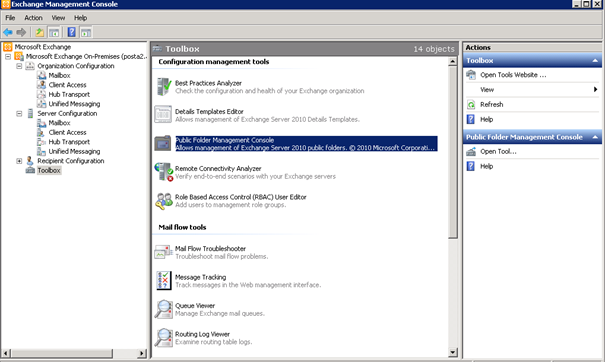Click the tree pane scroll left arrow

[5, 353]
